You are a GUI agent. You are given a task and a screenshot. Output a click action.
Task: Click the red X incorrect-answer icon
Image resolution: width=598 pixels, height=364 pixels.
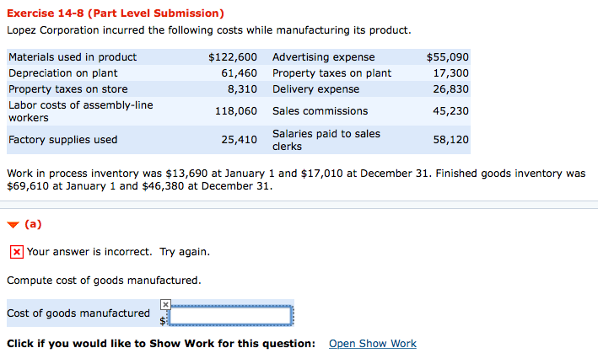click(16, 252)
